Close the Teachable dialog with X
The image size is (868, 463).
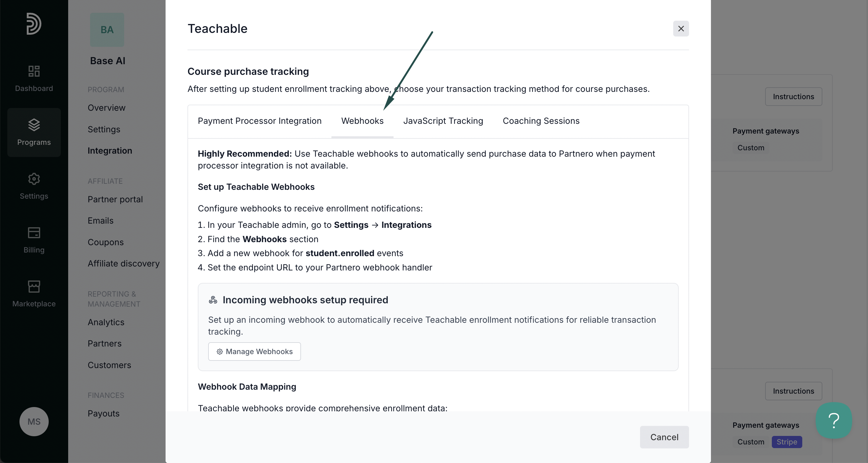coord(681,29)
